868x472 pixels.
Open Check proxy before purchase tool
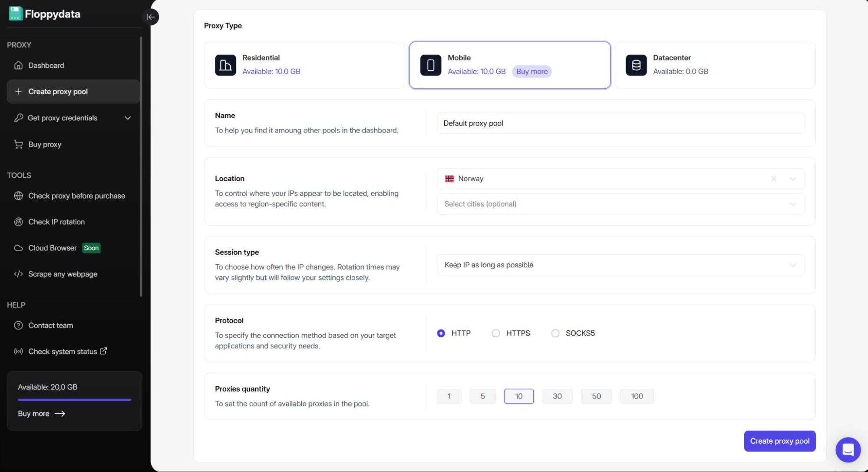tap(76, 196)
